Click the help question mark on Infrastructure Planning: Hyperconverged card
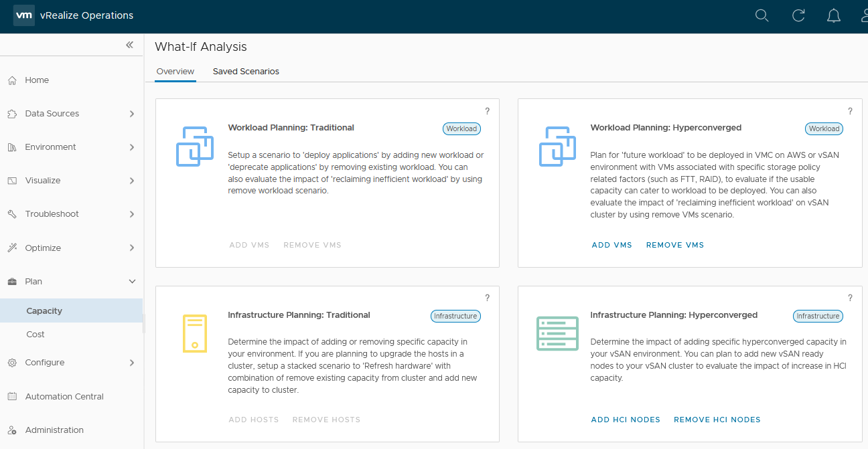The image size is (868, 449). 850,298
